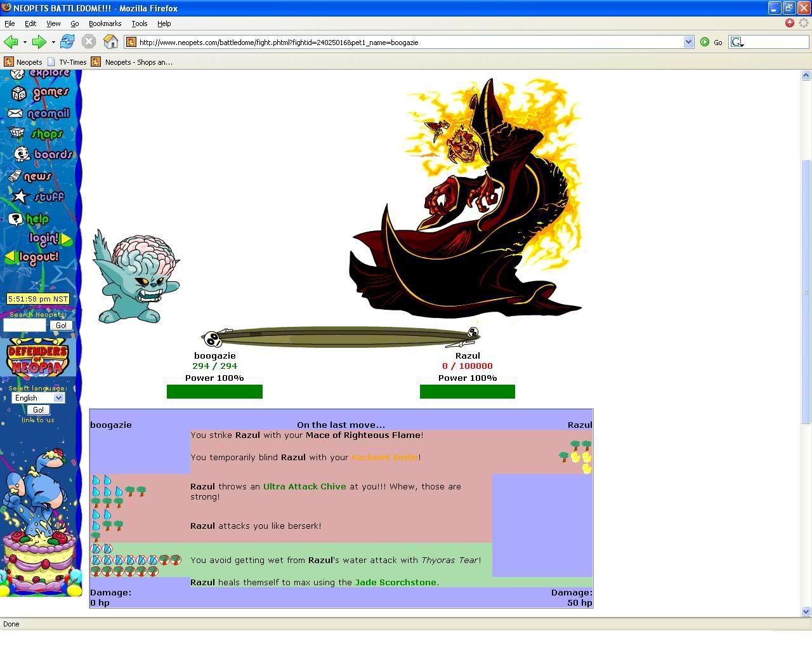The width and height of the screenshot is (812, 650).
Task: Click the Defenders of Neopia logo
Action: point(37,358)
